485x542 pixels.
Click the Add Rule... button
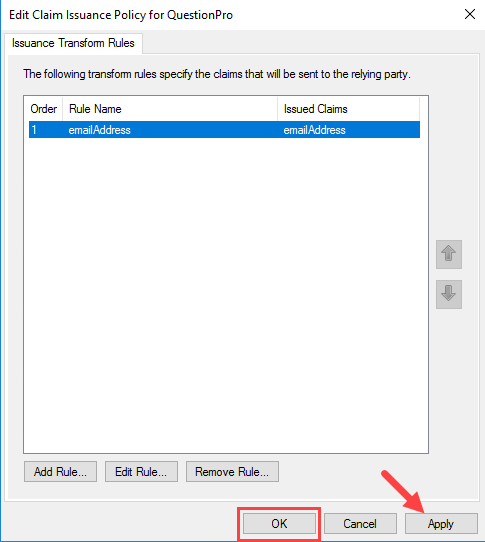click(x=60, y=471)
